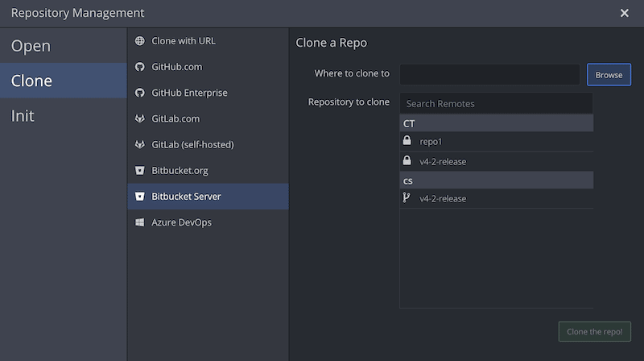Click the Where to clone to field
The width and height of the screenshot is (644, 361).
[x=489, y=74]
